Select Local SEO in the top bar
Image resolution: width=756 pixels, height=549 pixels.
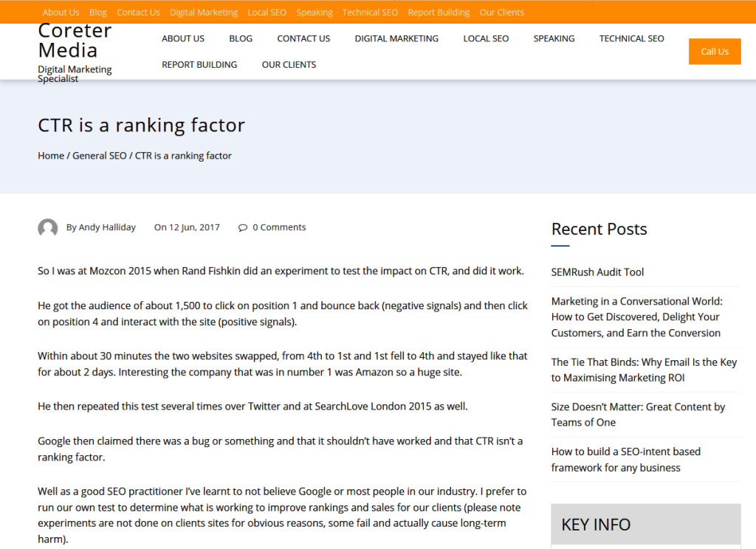[267, 12]
